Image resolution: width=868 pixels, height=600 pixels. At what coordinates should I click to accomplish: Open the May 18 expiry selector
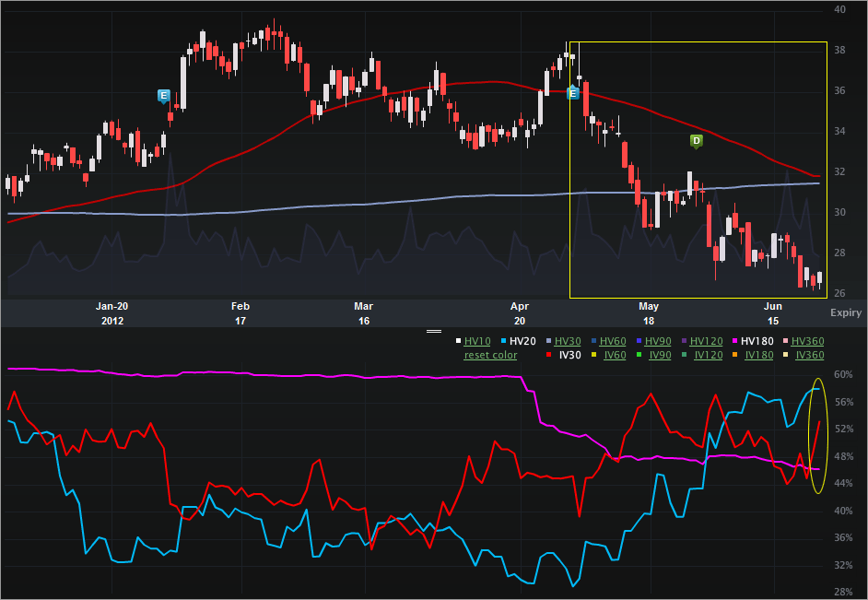coord(648,313)
